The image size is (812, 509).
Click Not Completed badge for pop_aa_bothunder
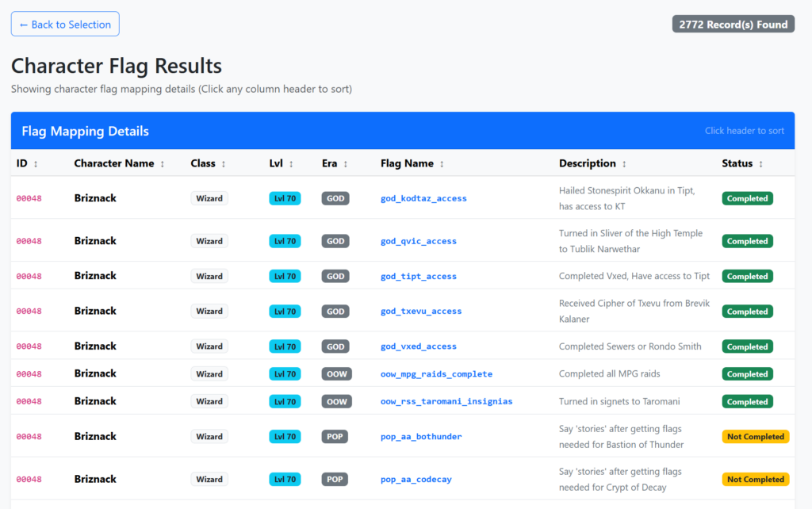click(x=756, y=437)
